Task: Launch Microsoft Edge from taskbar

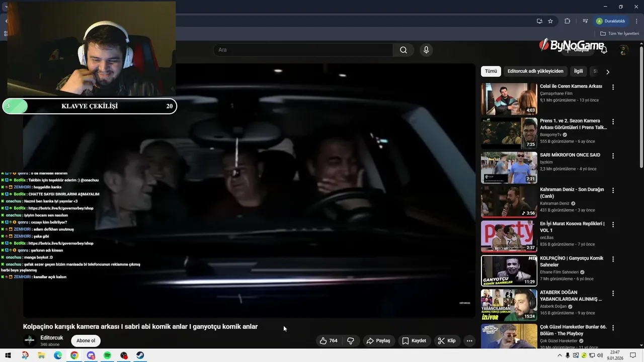Action: (58, 355)
